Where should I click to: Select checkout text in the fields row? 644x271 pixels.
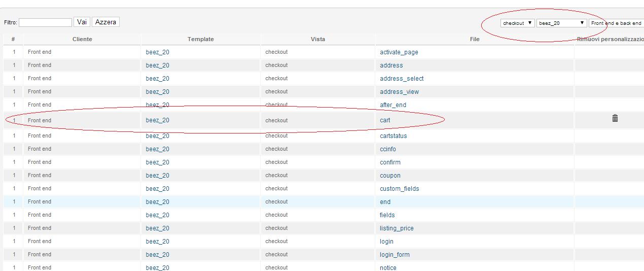(276, 215)
